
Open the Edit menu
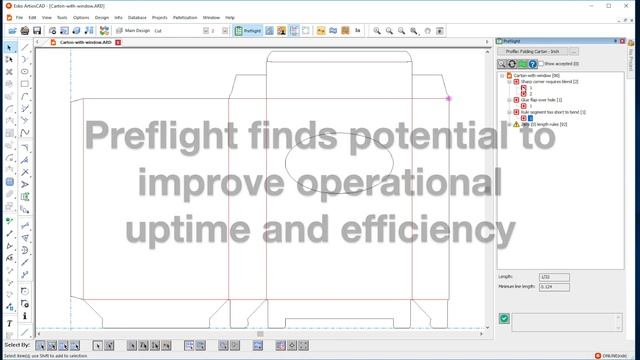click(x=32, y=18)
